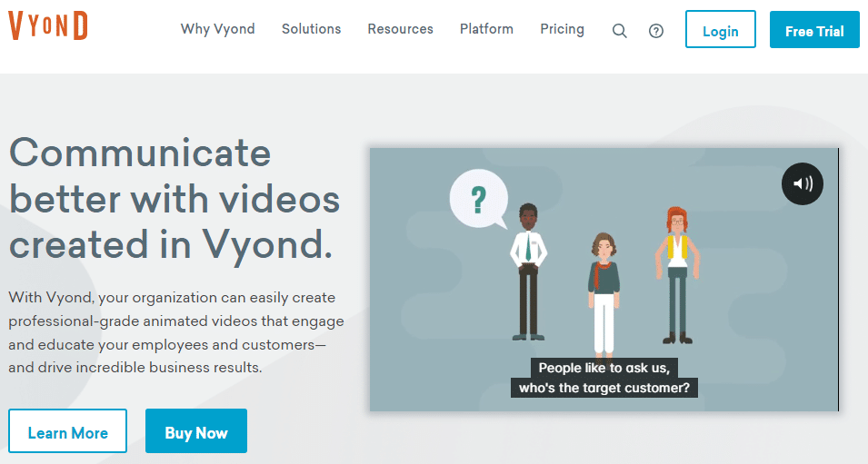868x464 pixels.
Task: Mute the video with the speaker icon
Action: [x=803, y=184]
